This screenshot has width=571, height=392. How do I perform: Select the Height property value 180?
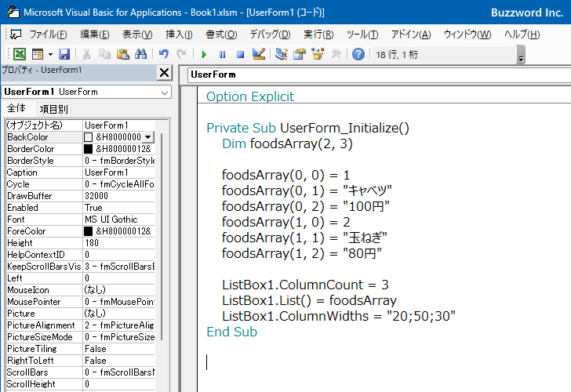pyautogui.click(x=119, y=243)
